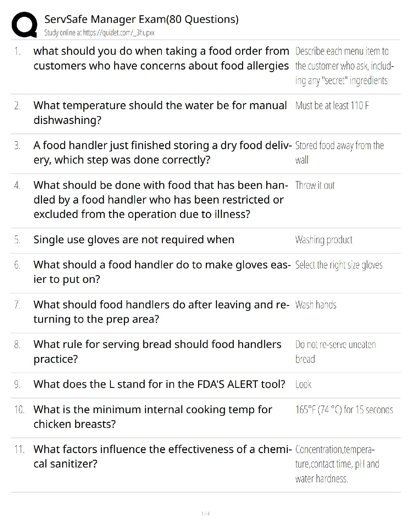The width and height of the screenshot is (411, 532).
Task: Select question 1 about food allergies
Action: pyautogui.click(x=161, y=58)
